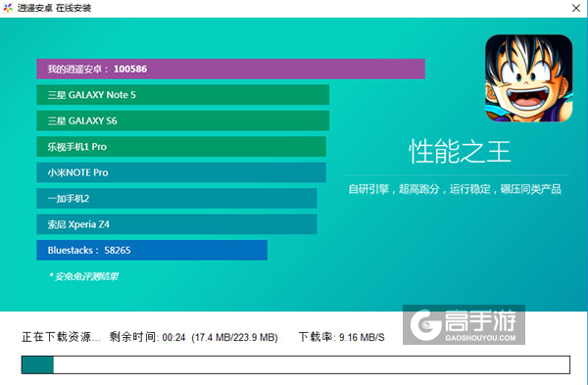Click the Bluestacks 58265 bar
Screen dimensions: 588x385
[x=152, y=250]
